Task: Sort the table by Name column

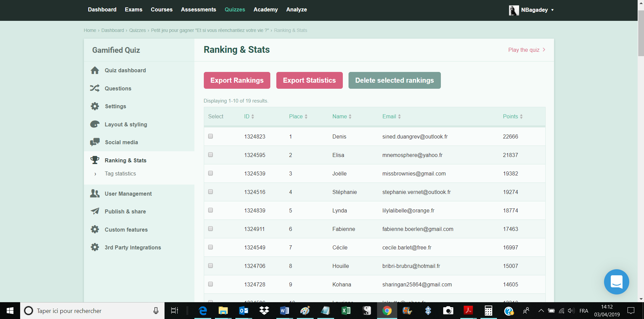Action: click(x=342, y=116)
